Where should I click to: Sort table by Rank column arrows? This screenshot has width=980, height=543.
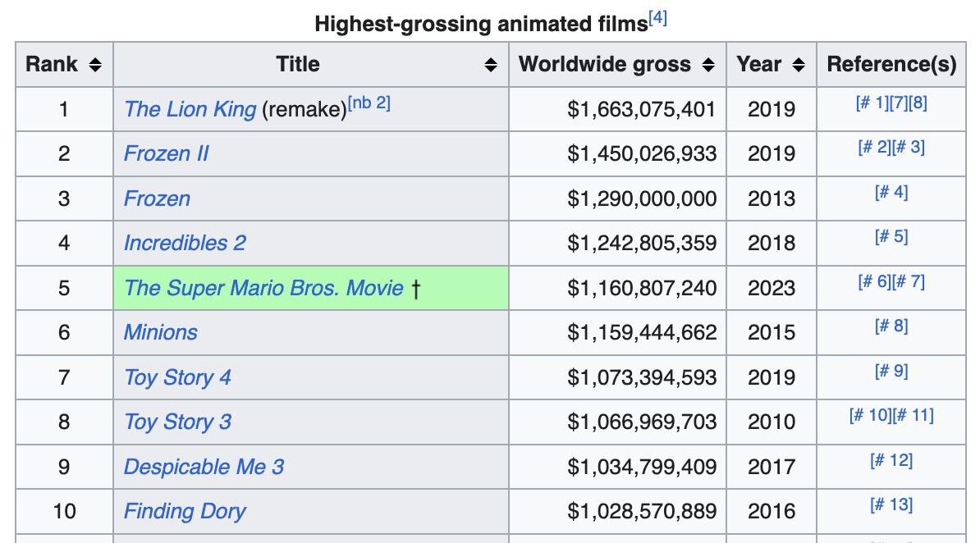(x=95, y=65)
